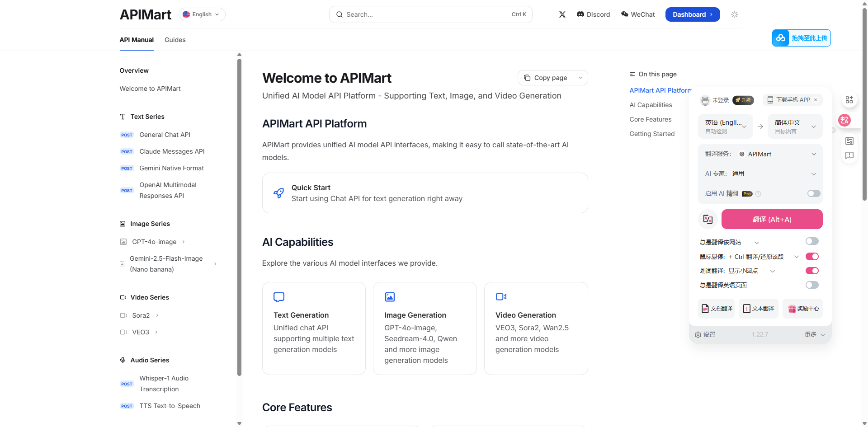Disable word selection translation toggle
Viewport: 868px width, 427px height.
tap(812, 271)
